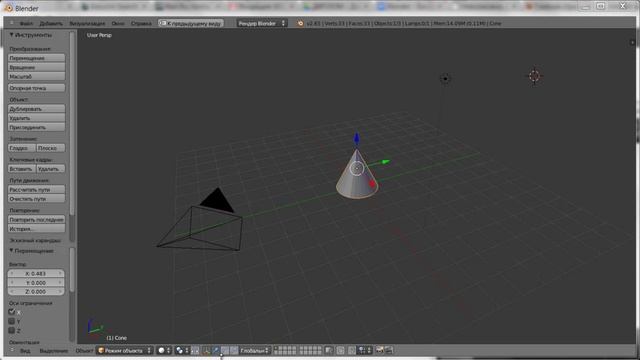This screenshot has width=640, height=360.
Task: Click the OpenGL render image icon
Action: [x=380, y=351]
